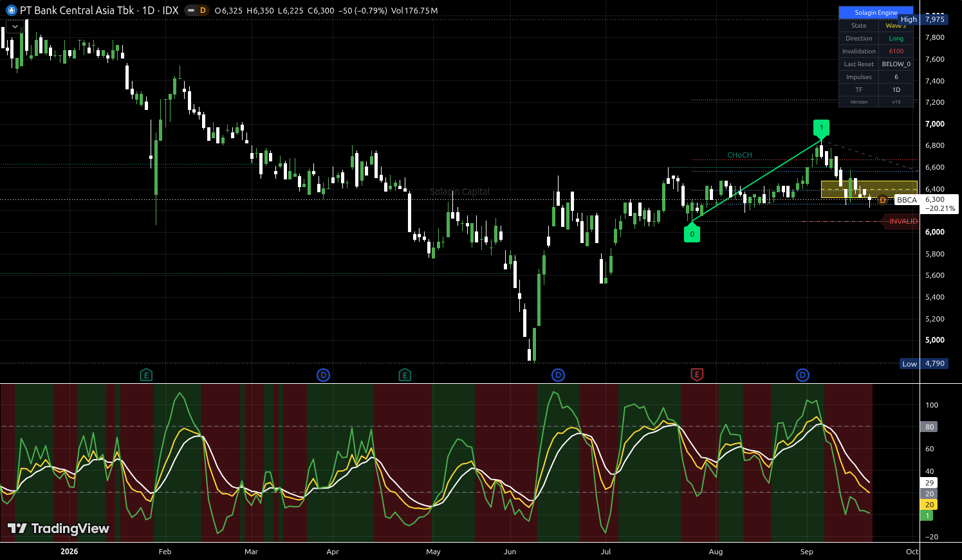Screen dimensions: 962x560
Task: Click the 2026 label on the time axis
Action: pyautogui.click(x=69, y=552)
